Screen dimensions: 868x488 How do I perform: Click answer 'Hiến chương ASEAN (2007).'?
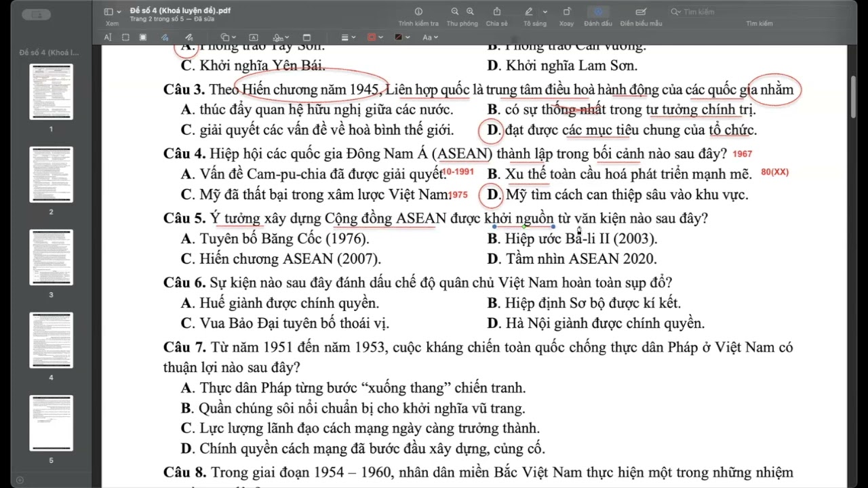(x=290, y=259)
